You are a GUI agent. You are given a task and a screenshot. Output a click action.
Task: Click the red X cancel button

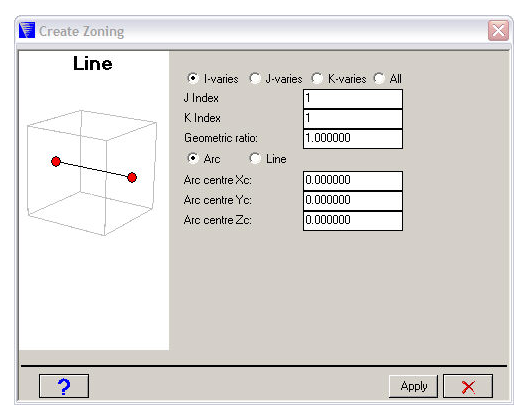click(468, 386)
